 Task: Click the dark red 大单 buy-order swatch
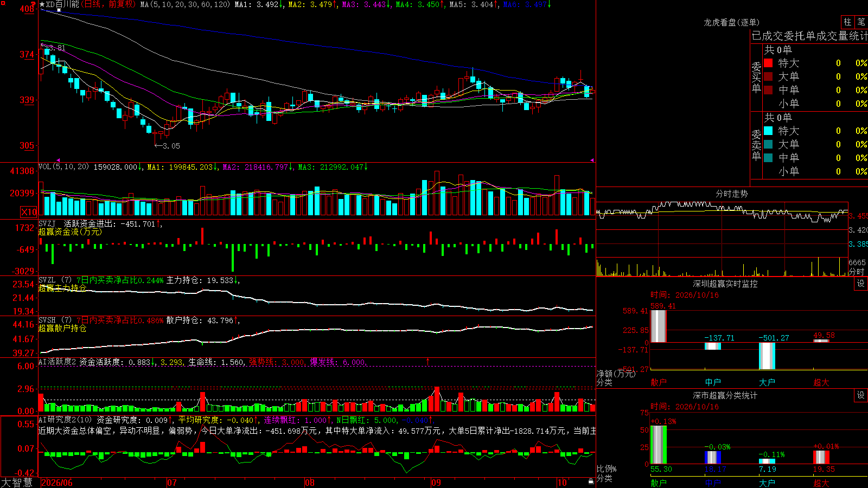(x=768, y=76)
